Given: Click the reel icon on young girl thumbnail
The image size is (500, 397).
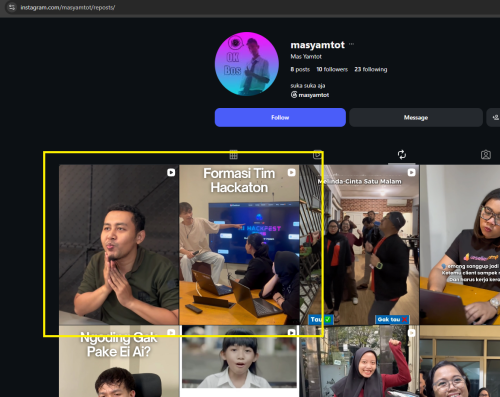Looking at the screenshot, I should [x=292, y=332].
